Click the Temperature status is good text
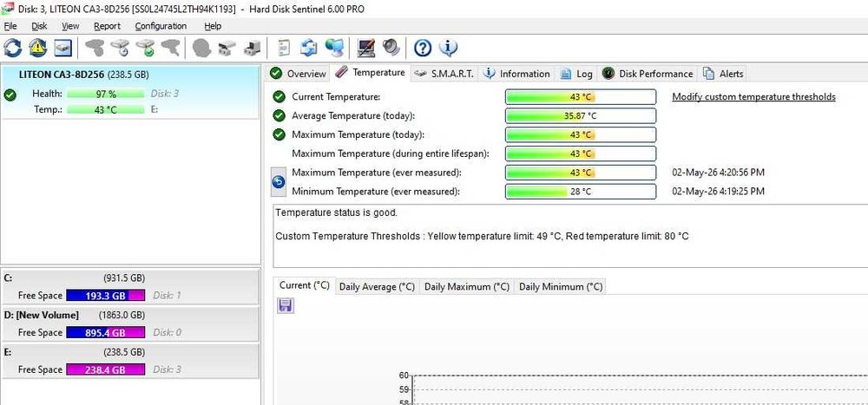This screenshot has height=405, width=868. tap(337, 212)
